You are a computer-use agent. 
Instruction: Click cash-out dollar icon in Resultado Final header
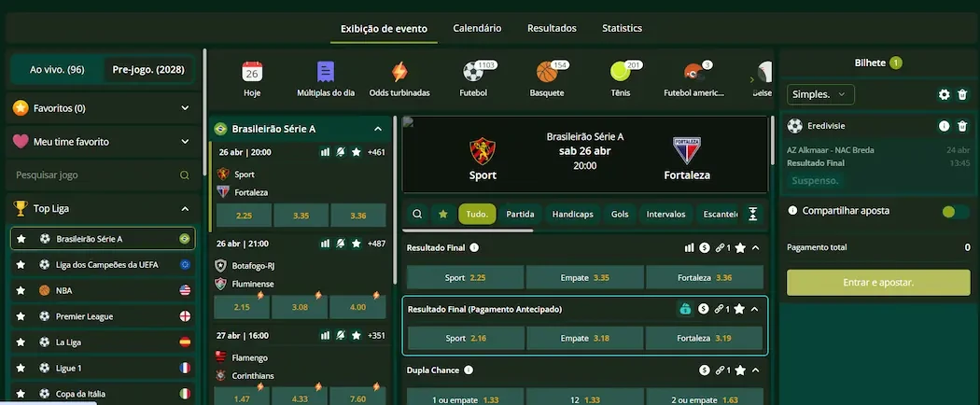point(705,248)
